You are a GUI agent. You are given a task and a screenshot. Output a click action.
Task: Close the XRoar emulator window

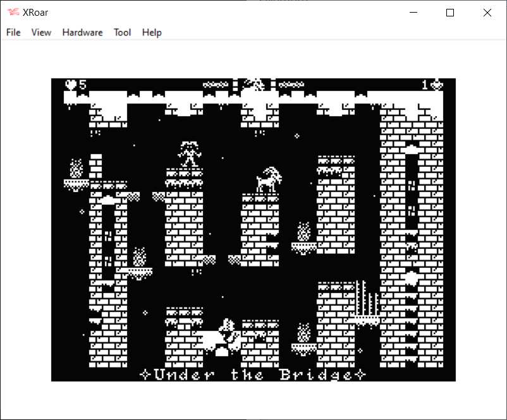pos(487,13)
